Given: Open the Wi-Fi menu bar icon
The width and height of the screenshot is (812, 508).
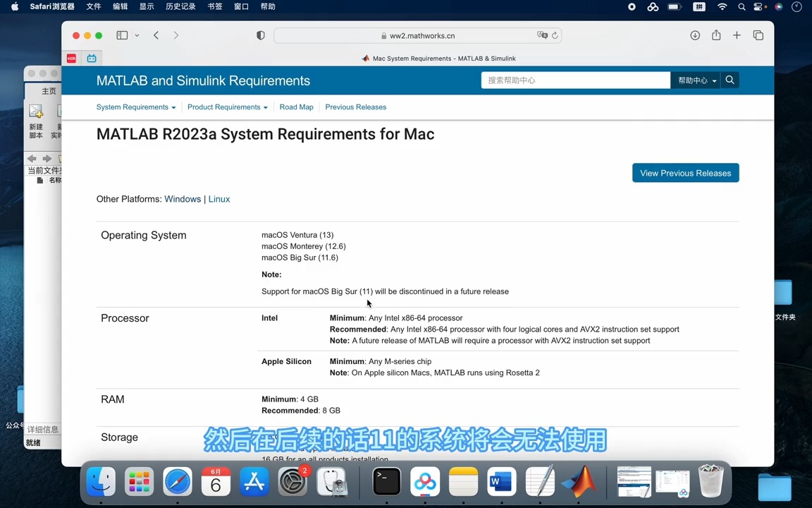Looking at the screenshot, I should click(x=722, y=7).
